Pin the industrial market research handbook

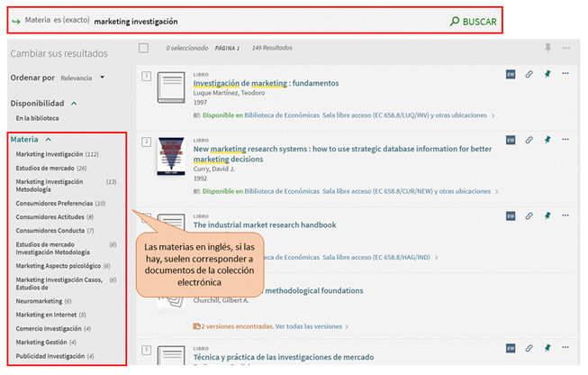click(547, 216)
